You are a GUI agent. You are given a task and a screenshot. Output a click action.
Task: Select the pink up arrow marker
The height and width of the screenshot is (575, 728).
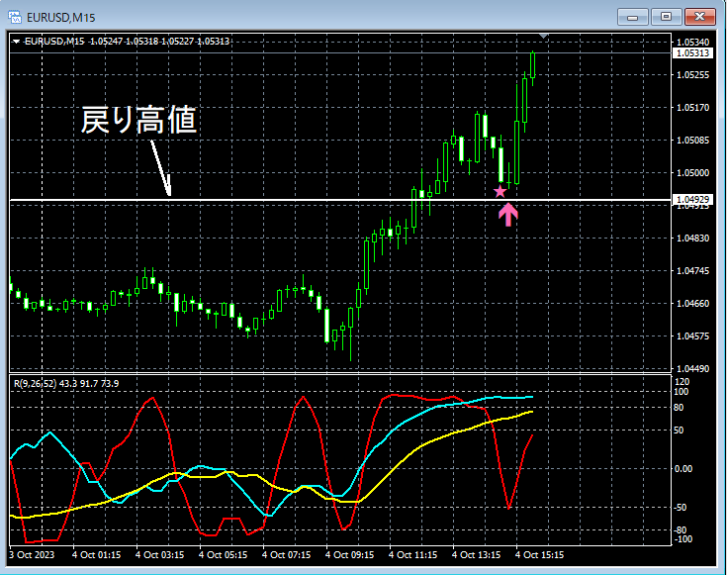(508, 215)
